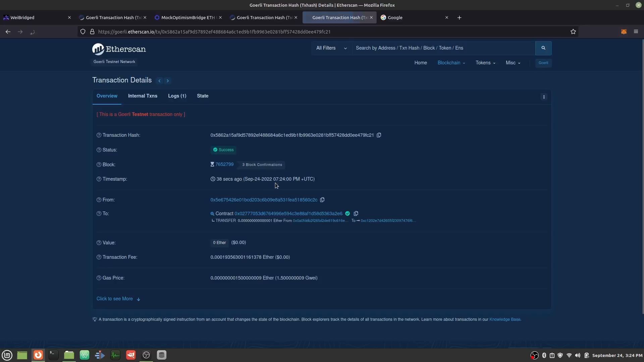
Task: Switch to the Internal Txns tab
Action: pyautogui.click(x=143, y=96)
